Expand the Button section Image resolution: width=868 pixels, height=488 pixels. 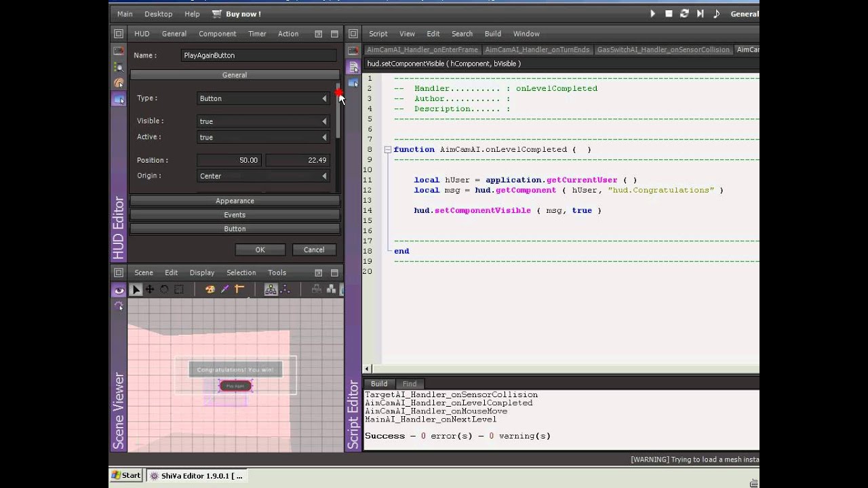coord(235,229)
